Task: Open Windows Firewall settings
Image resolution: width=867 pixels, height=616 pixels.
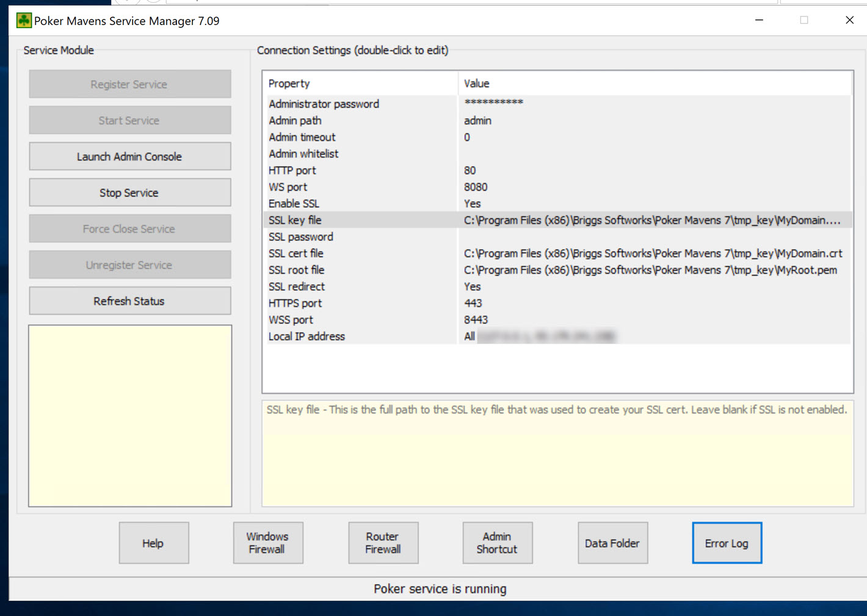Action: (x=267, y=543)
